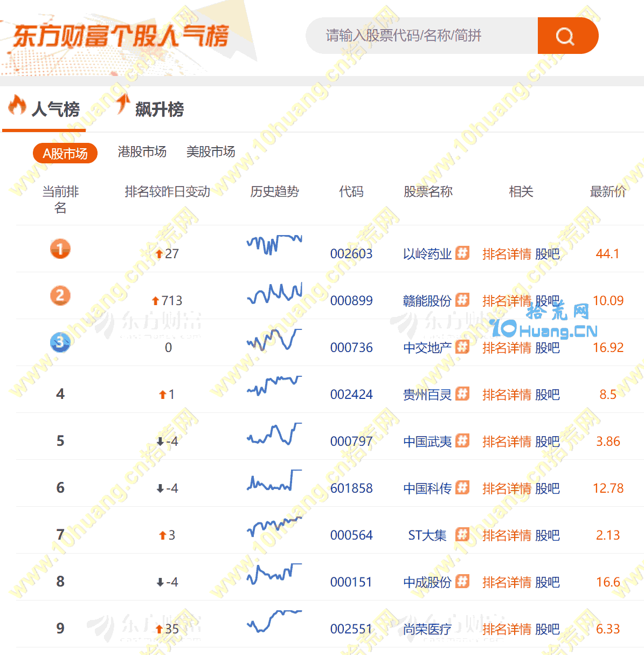644x655 pixels.
Task: Select the 港股市场 market tab
Action: coord(142,152)
